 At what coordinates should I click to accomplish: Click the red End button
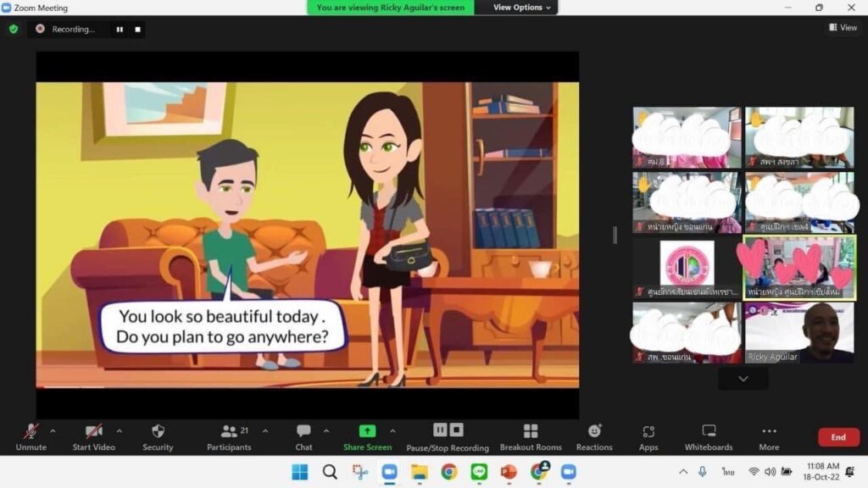point(837,437)
